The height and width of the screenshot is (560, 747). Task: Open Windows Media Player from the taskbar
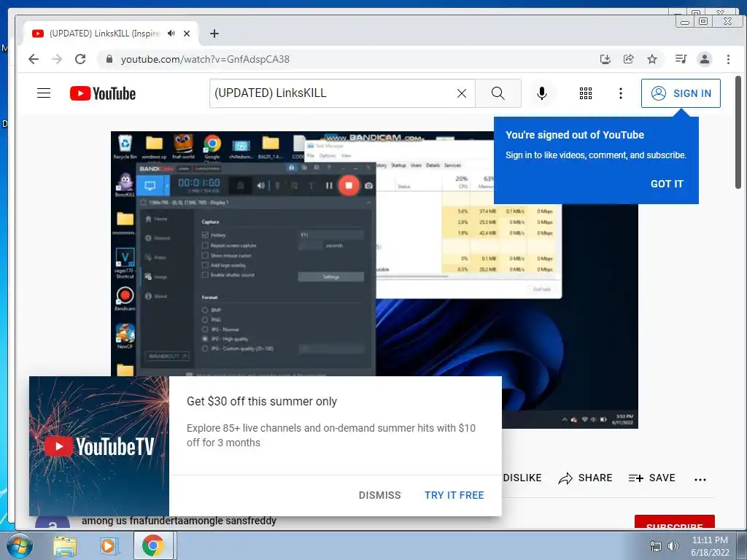pyautogui.click(x=108, y=546)
